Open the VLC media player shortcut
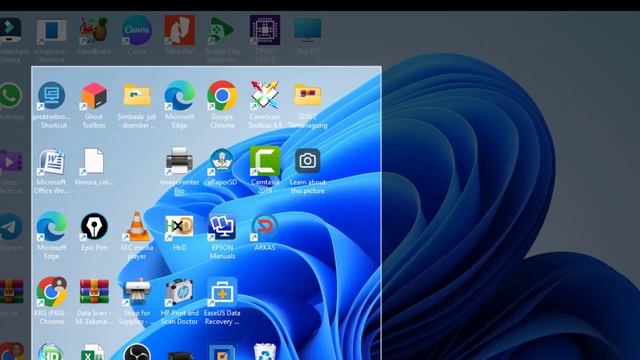 [x=137, y=227]
